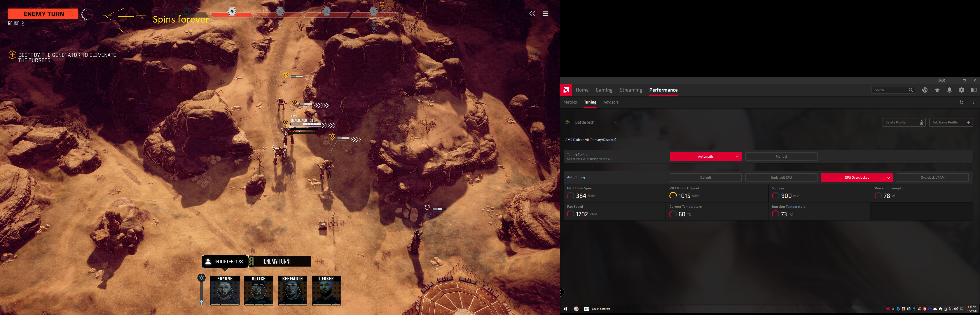
Task: Select Automatic tuning control
Action: (705, 157)
